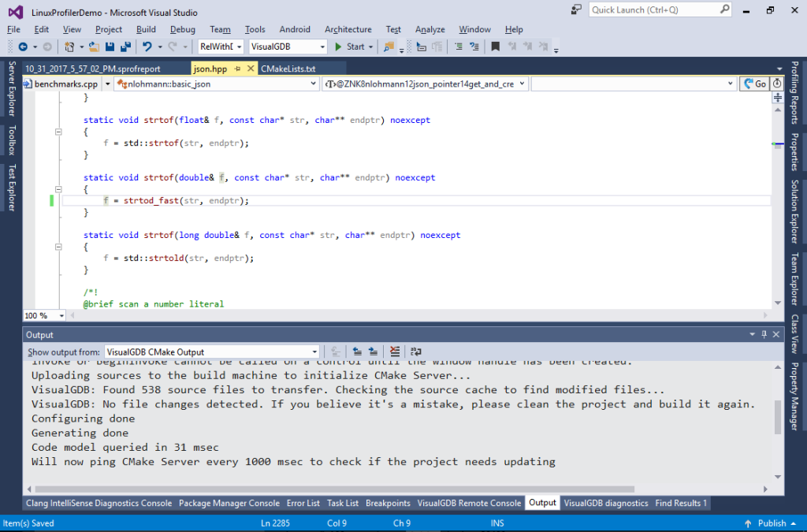
Task: Adjust the 100% editor zoom control
Action: tap(43, 315)
